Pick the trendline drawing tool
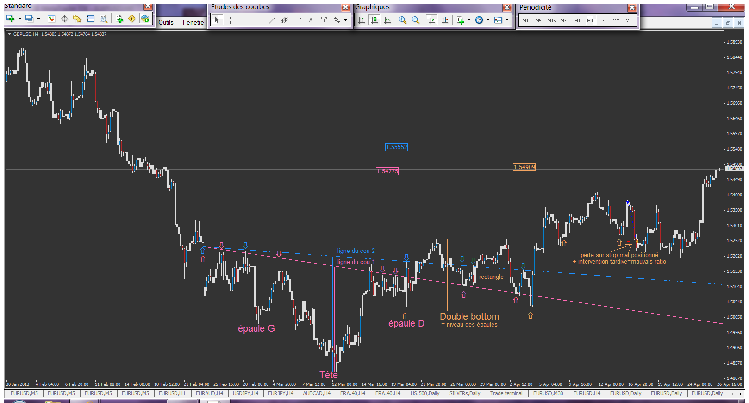Viewport: 749px width, 403px height. click(271, 20)
